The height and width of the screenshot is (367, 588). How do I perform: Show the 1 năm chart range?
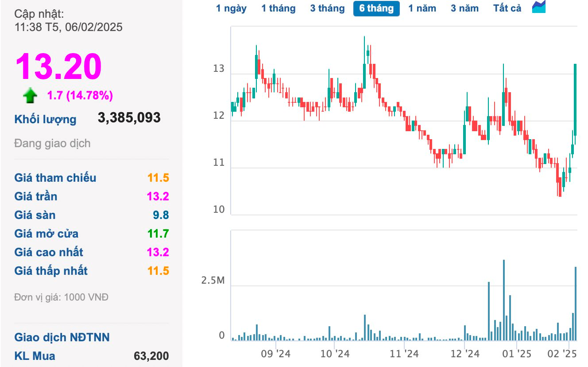click(422, 8)
